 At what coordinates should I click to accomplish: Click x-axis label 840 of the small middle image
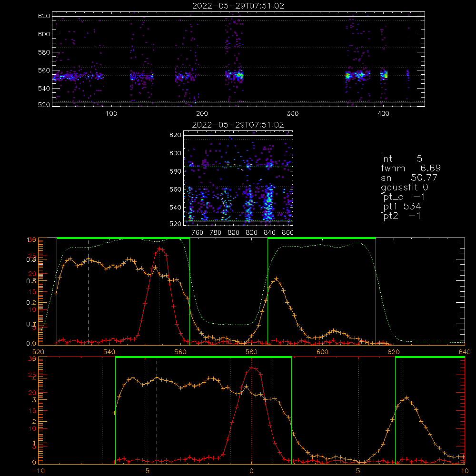coord(269,232)
